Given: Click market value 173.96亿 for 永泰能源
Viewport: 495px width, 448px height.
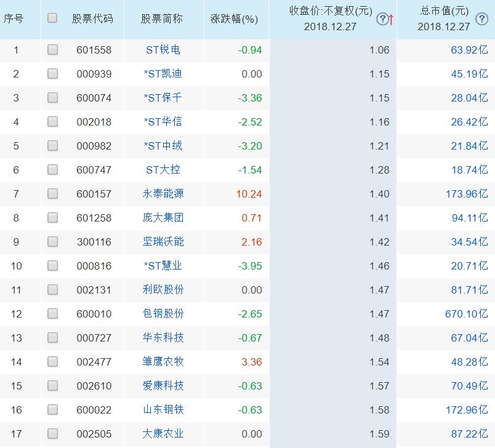Looking at the screenshot, I should click(467, 194).
